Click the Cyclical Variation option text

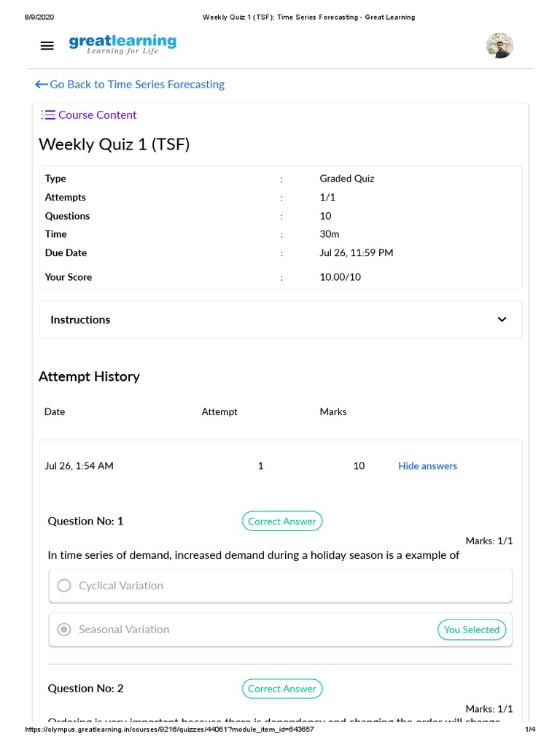121,586
